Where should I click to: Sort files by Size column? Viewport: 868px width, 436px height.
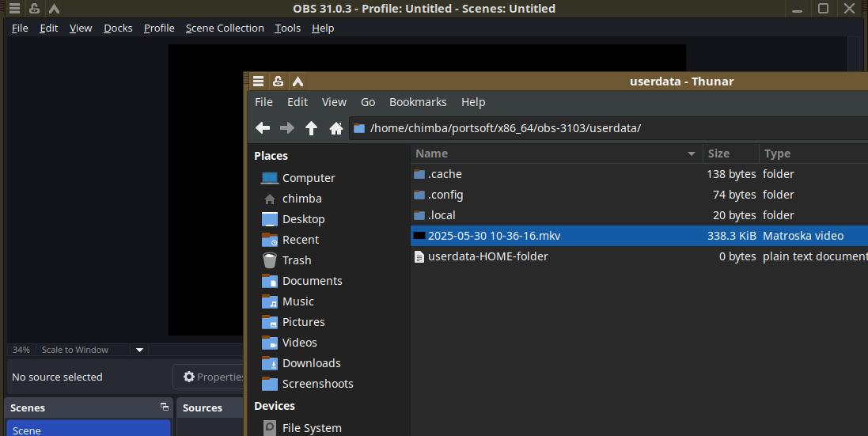pos(730,154)
